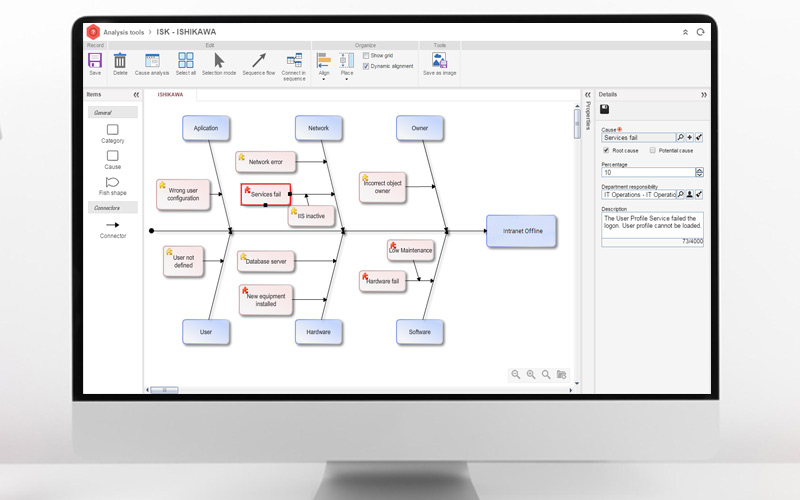Enable the Show grid checkbox

pyautogui.click(x=366, y=56)
